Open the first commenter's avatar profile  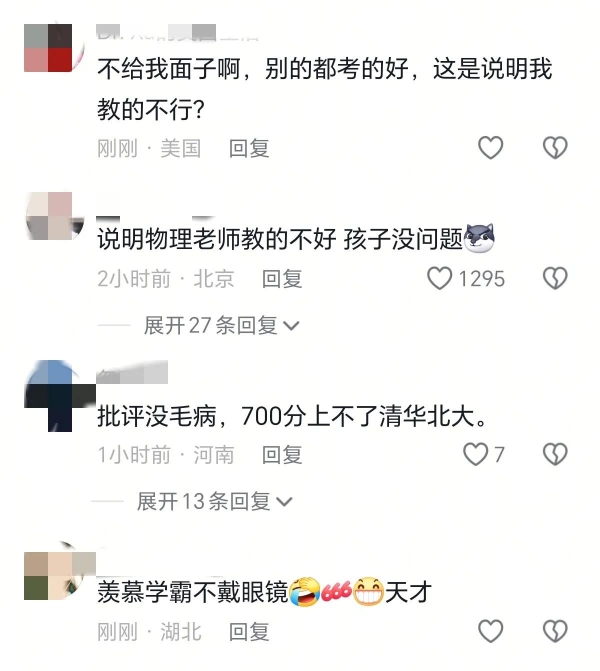pos(53,48)
